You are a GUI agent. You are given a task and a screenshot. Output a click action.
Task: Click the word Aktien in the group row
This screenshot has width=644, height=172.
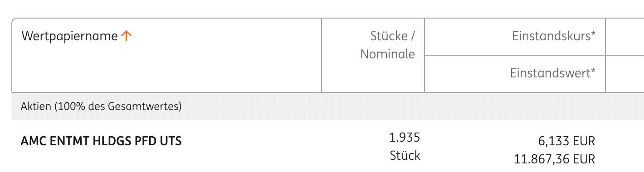pos(36,107)
